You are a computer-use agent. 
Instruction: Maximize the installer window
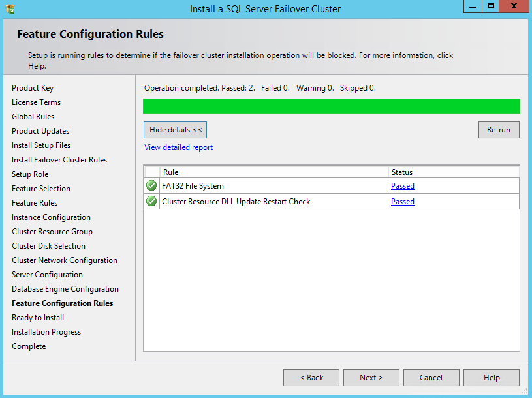pyautogui.click(x=490, y=7)
